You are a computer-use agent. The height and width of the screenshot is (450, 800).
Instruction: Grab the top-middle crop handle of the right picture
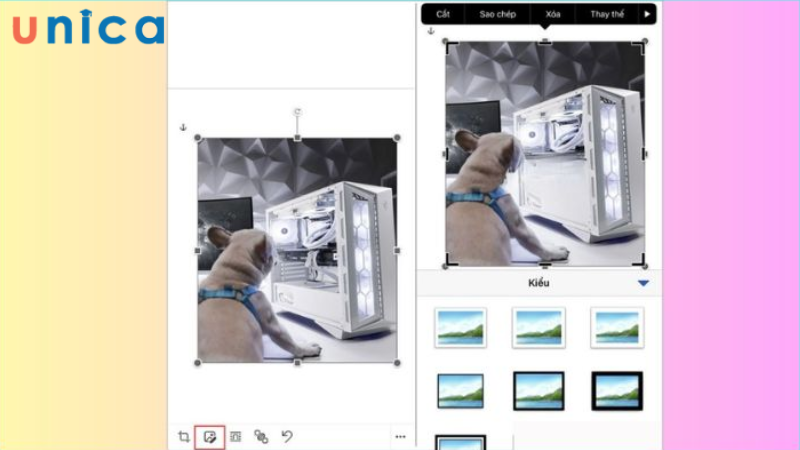(545, 42)
